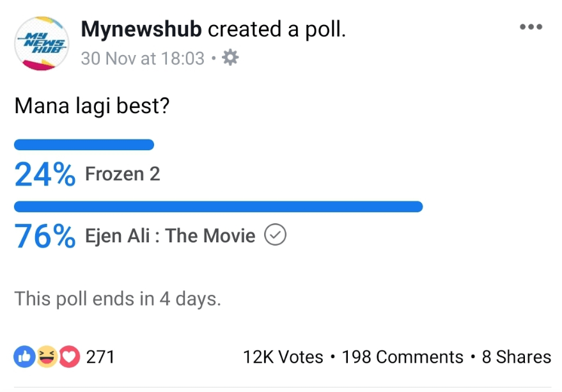This screenshot has height=392, width=562.
Task: Click the Frozen 2 blue result bar
Action: (x=84, y=145)
